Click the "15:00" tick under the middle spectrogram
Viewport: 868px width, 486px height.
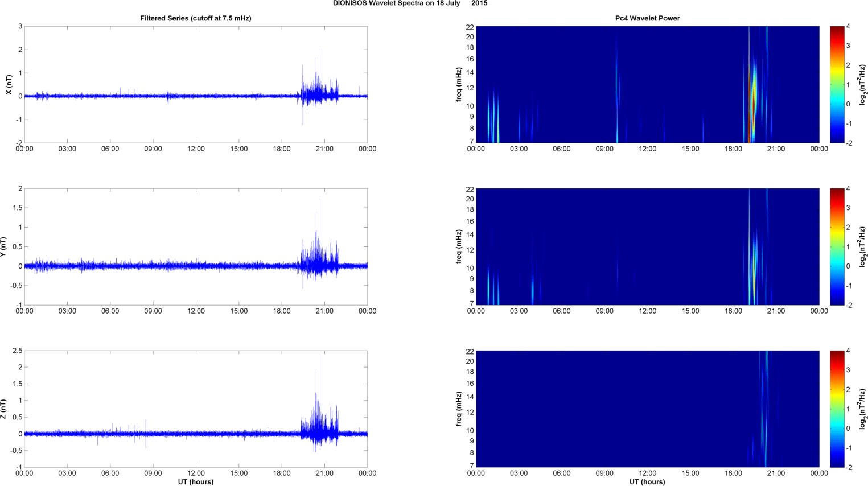coord(690,311)
